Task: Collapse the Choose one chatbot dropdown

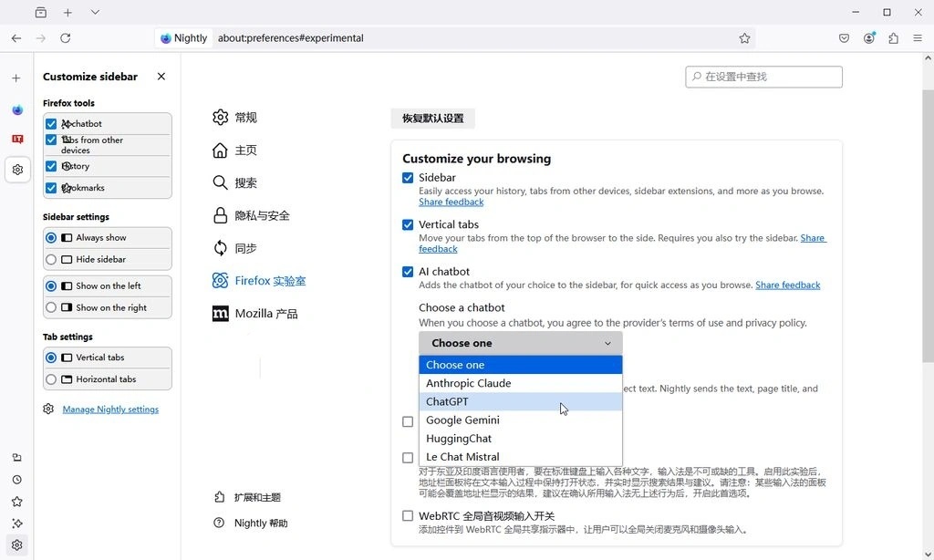Action: pos(521,343)
